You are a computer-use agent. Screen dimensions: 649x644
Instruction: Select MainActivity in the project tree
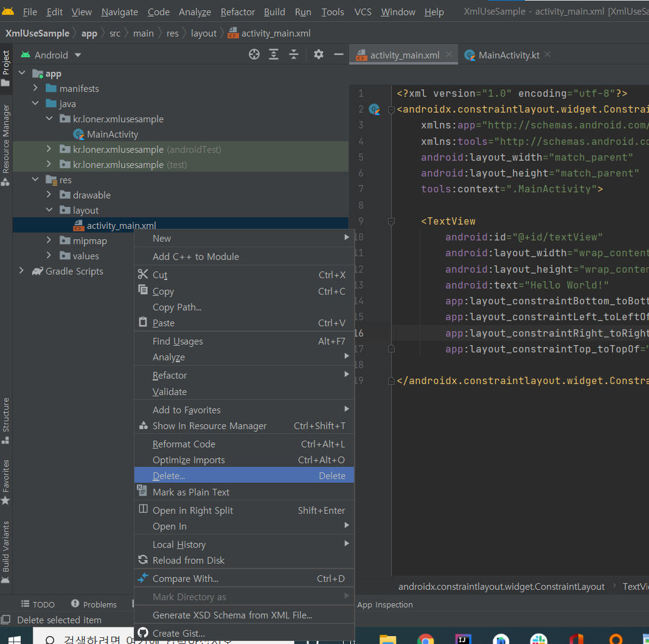112,134
